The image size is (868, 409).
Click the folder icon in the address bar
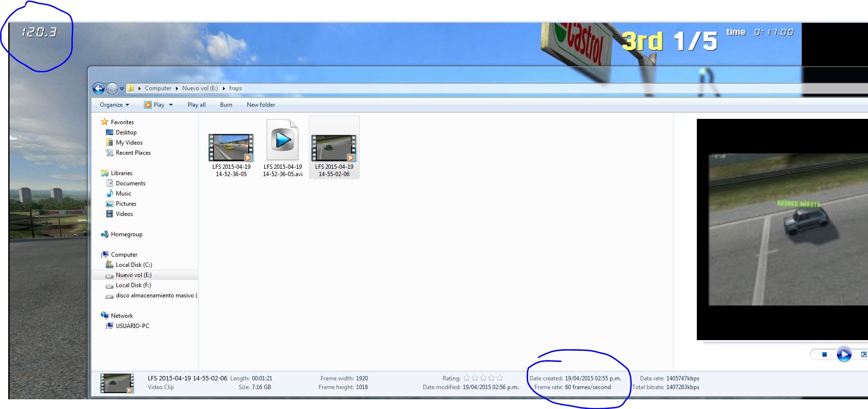pos(130,88)
